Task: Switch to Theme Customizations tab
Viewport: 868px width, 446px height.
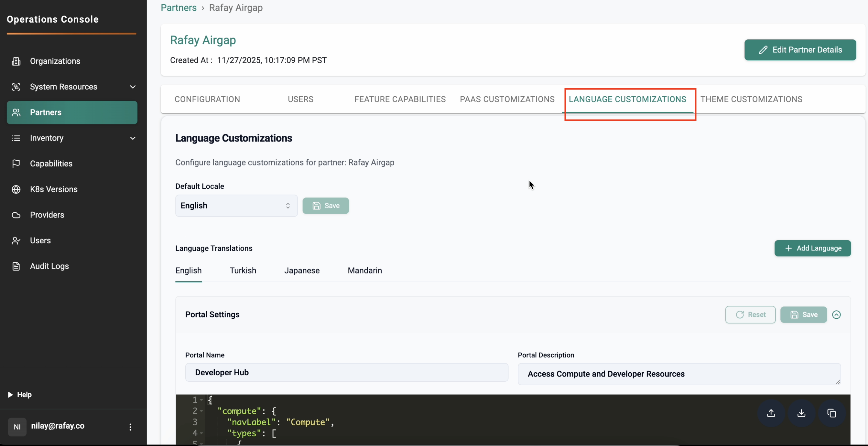Action: [x=751, y=99]
